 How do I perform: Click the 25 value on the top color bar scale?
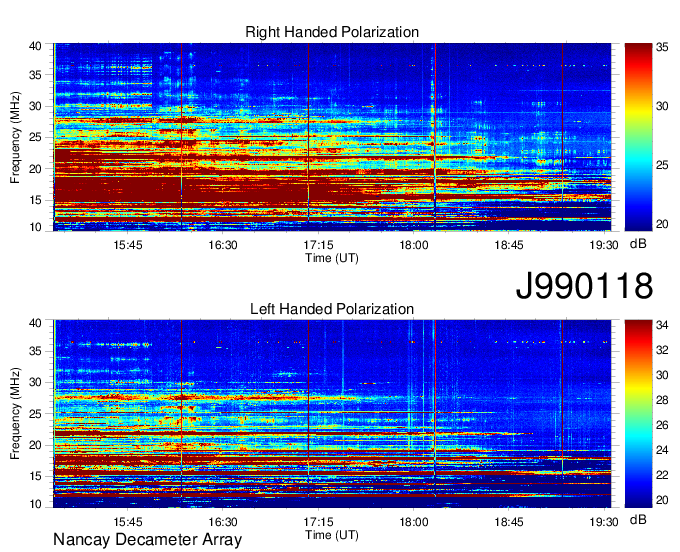coord(662,165)
